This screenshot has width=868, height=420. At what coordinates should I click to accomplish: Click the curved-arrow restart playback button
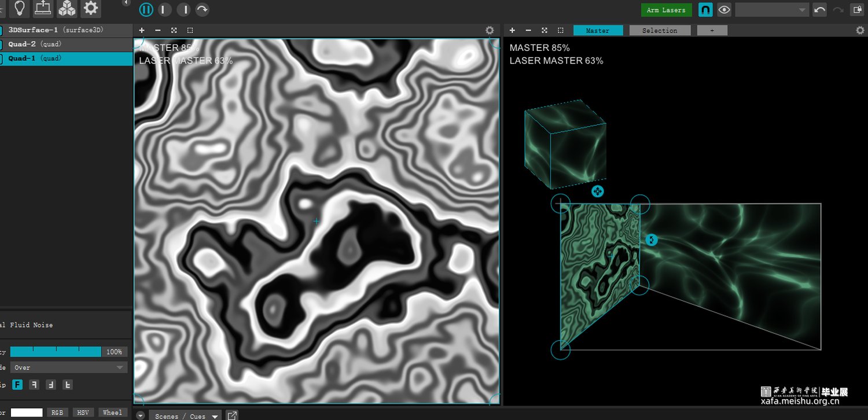[x=202, y=9]
